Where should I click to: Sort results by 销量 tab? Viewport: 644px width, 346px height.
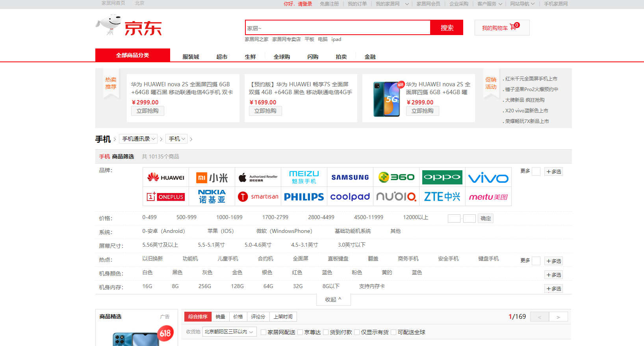220,317
